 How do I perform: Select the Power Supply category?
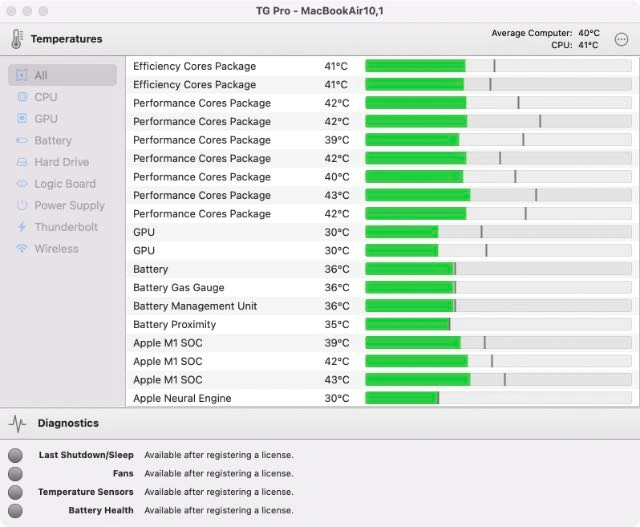point(62,205)
